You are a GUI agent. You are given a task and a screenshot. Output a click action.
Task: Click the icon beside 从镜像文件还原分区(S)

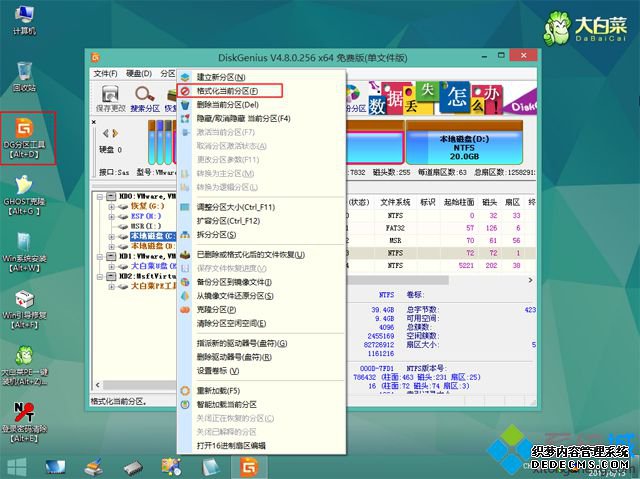click(x=185, y=296)
